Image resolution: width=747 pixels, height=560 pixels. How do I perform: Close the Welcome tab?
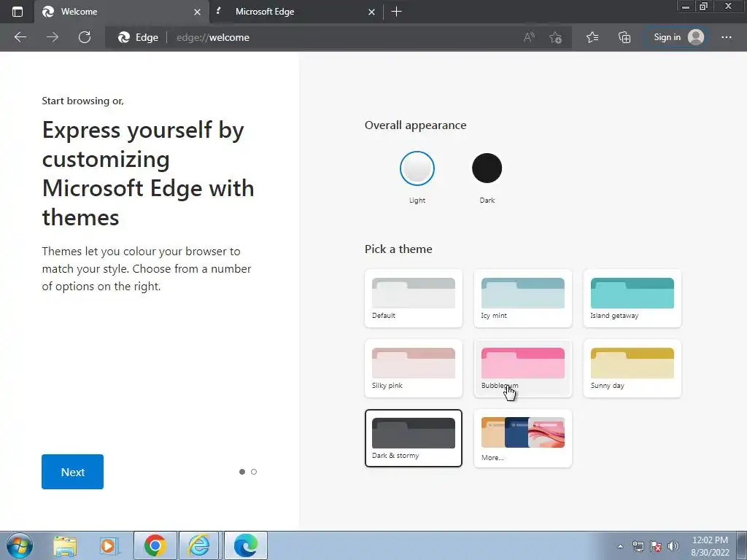[x=197, y=12]
